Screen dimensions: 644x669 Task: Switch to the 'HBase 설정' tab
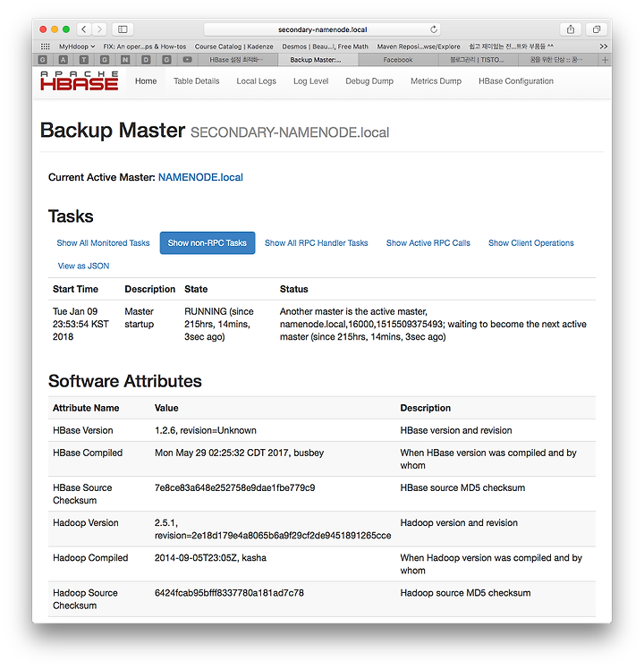[237, 60]
